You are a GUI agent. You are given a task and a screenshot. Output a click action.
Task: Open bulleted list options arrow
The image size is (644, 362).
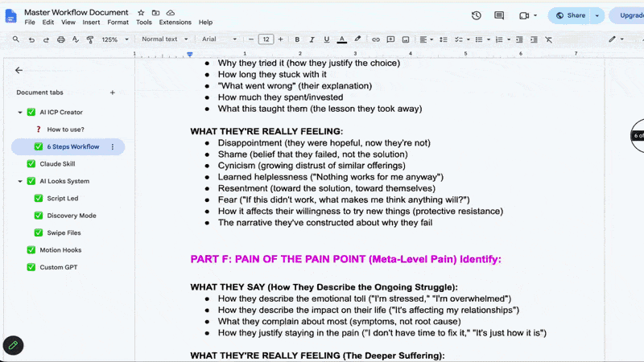pyautogui.click(x=489, y=39)
